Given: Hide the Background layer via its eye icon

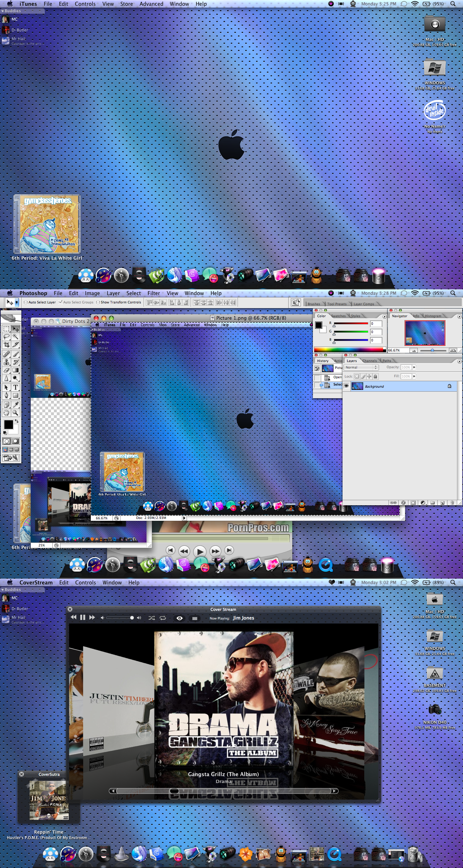Looking at the screenshot, I should (347, 386).
